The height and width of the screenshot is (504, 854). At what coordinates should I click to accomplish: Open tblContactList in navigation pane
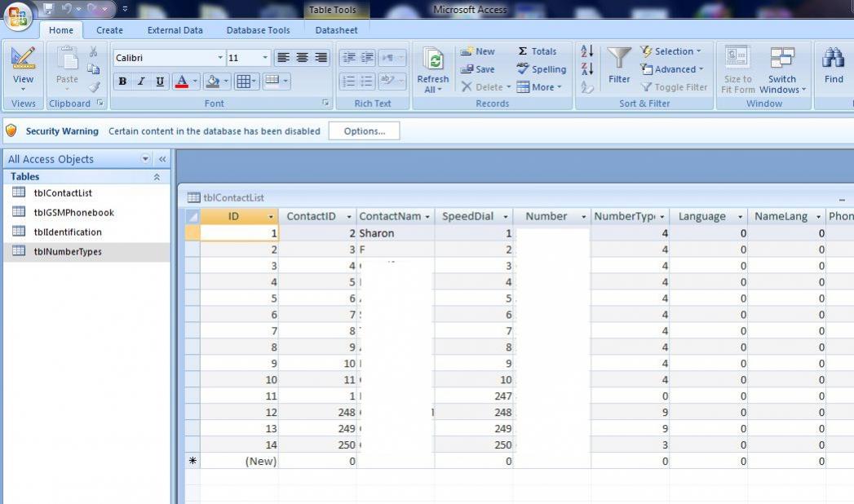(63, 192)
